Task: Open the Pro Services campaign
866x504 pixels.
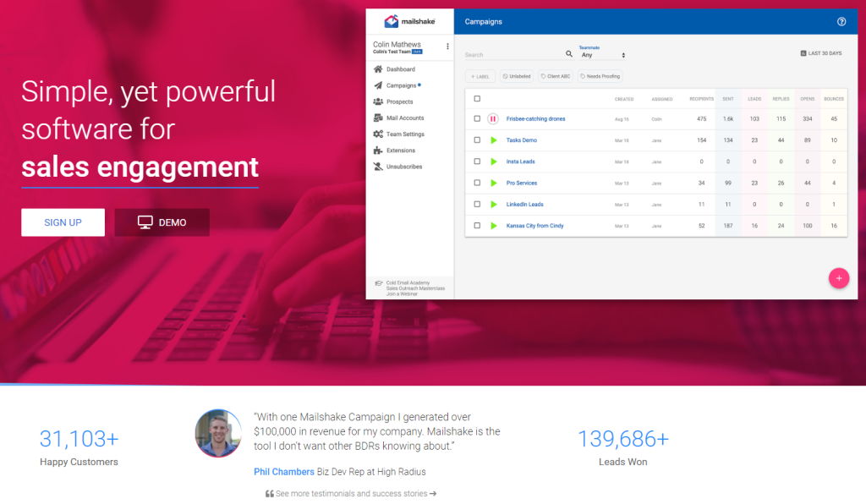Action: coord(521,183)
